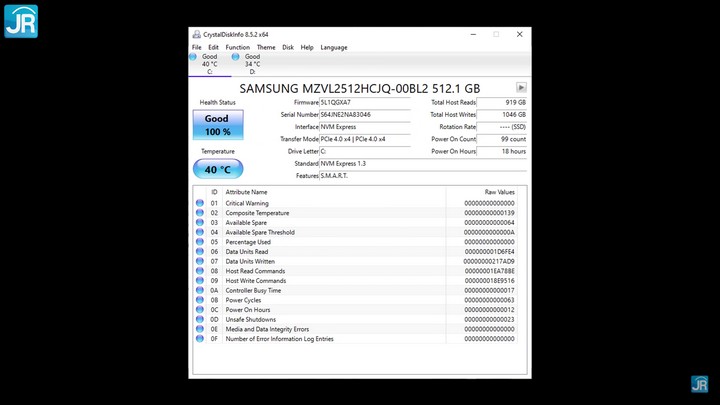Image resolution: width=720 pixels, height=405 pixels.
Task: Open the Help menu
Action: point(307,47)
